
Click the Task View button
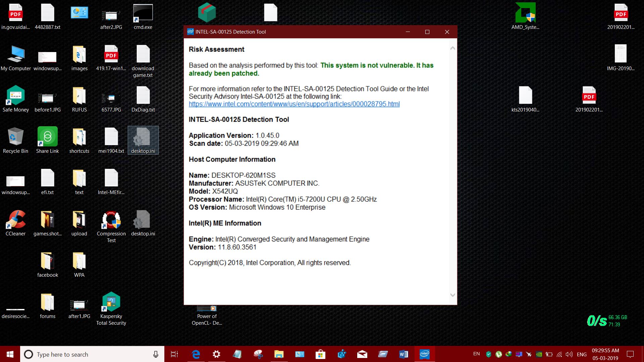(174, 354)
